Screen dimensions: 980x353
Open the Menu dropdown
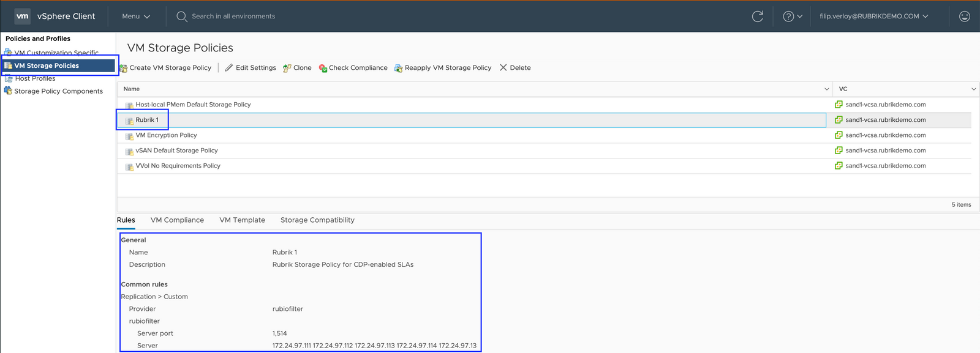pyautogui.click(x=136, y=17)
